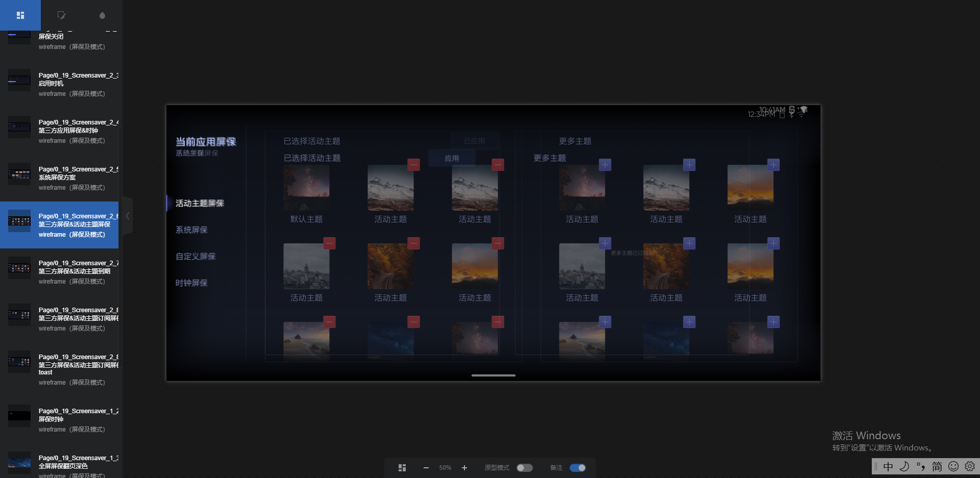Click the autumn road thumbnail in selected themes
The width and height of the screenshot is (980, 478).
[x=390, y=266]
